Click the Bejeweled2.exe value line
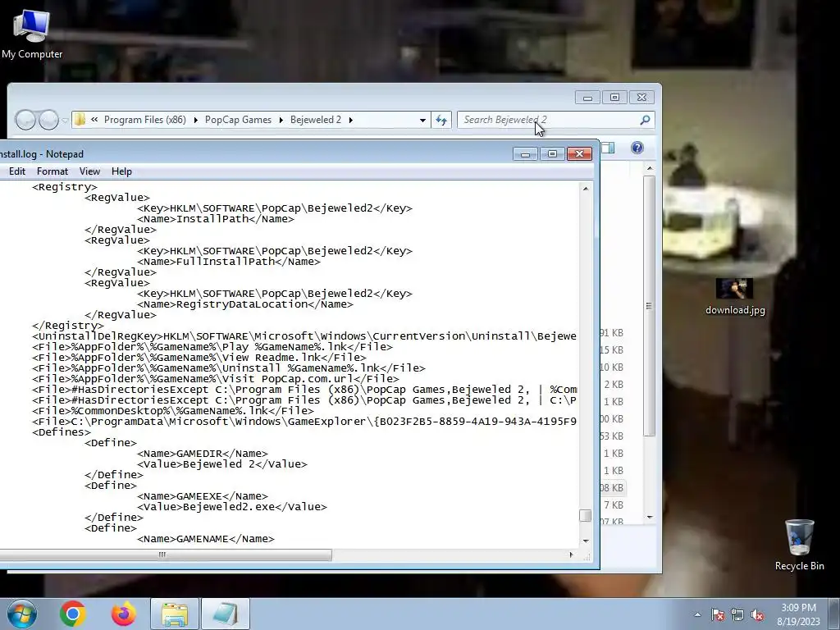The width and height of the screenshot is (840, 630). [232, 507]
